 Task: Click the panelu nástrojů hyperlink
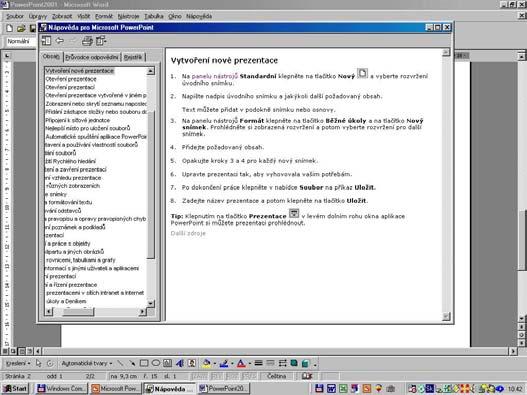(215, 76)
